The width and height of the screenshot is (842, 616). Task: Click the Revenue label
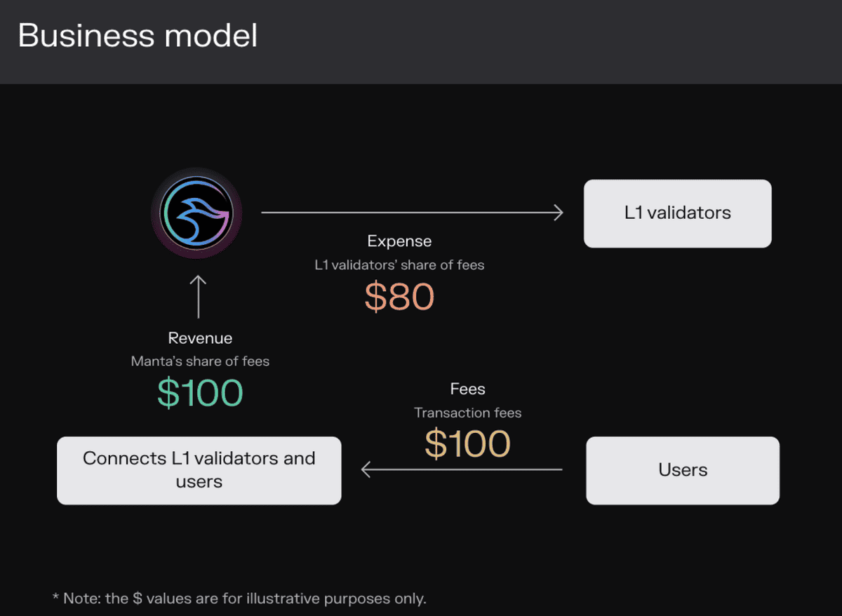[200, 338]
